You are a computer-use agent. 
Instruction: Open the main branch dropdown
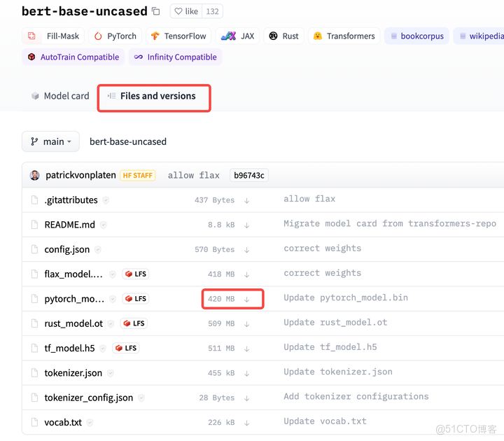(x=52, y=141)
